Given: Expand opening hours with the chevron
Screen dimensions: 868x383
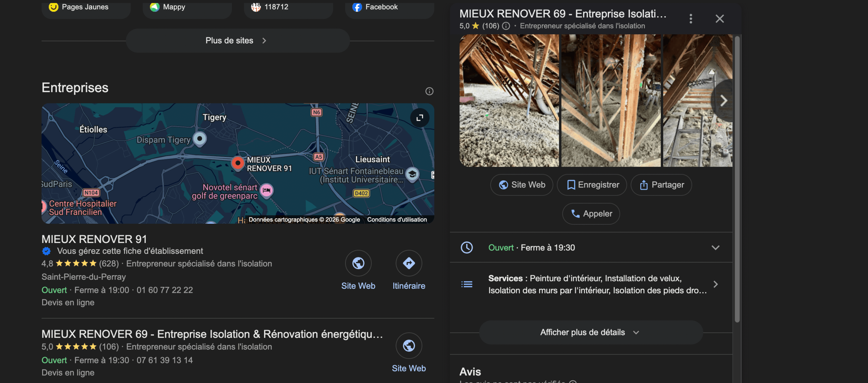Looking at the screenshot, I should [x=715, y=248].
